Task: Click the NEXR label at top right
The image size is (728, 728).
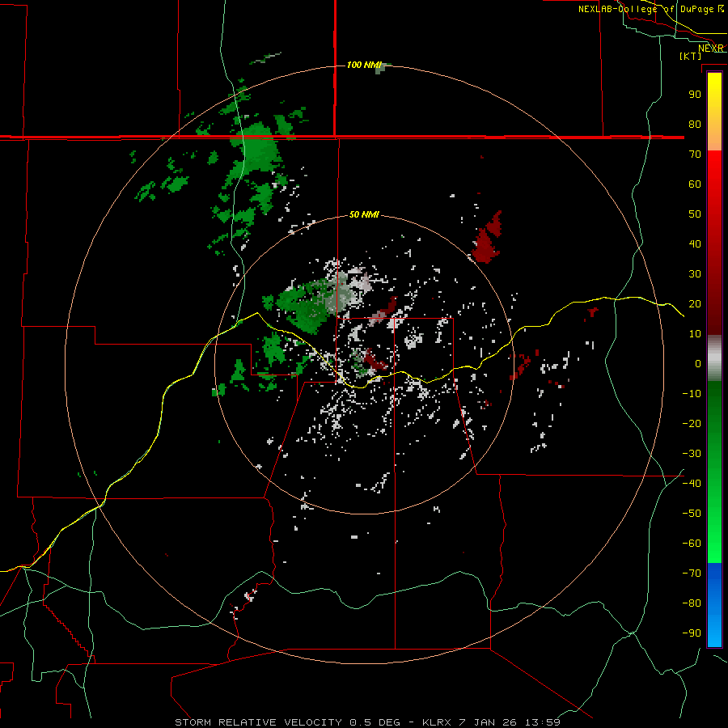Action: (711, 49)
